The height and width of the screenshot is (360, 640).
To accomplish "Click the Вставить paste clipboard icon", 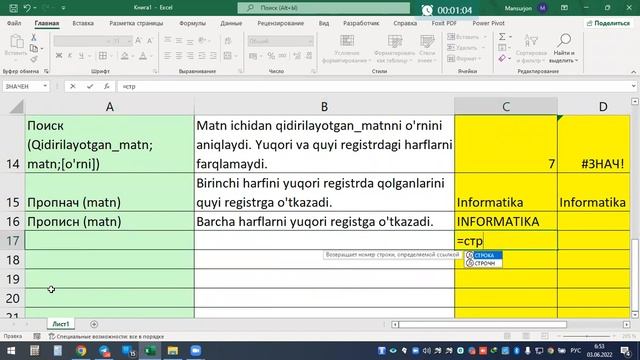I will [16, 41].
